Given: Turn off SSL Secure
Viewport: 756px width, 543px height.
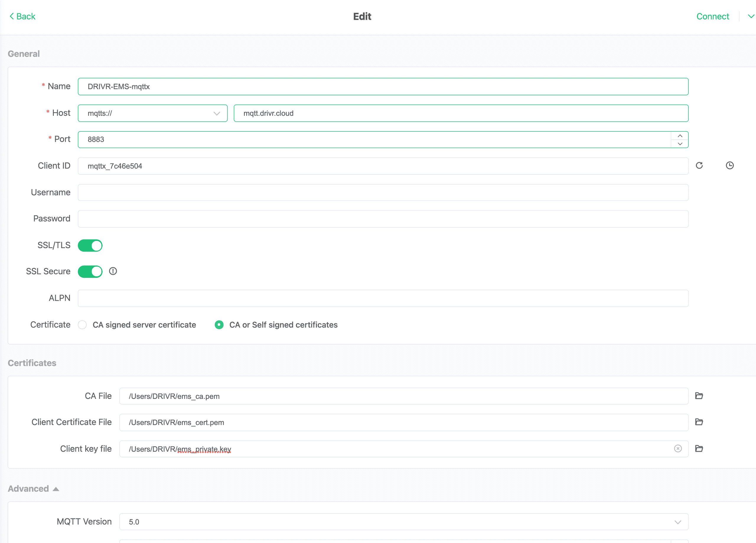Looking at the screenshot, I should pos(90,271).
